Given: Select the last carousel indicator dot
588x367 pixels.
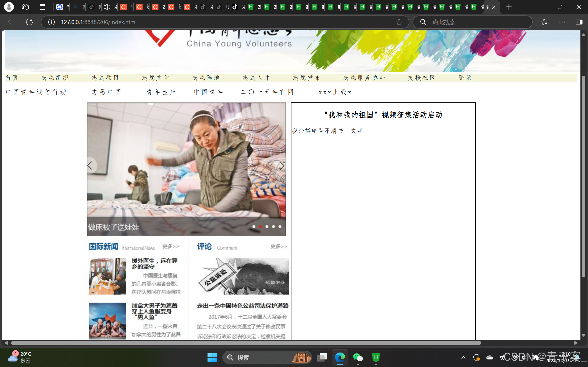Looking at the screenshot, I should pos(280,226).
